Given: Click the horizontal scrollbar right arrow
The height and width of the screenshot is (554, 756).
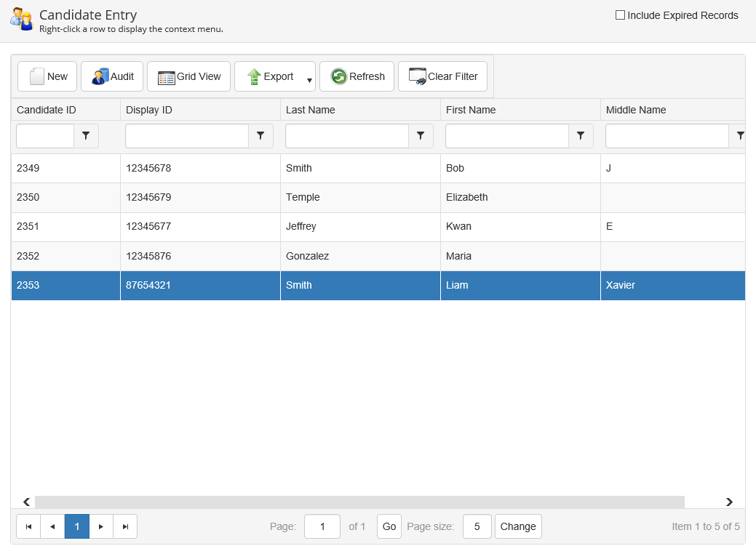Looking at the screenshot, I should 729,502.
